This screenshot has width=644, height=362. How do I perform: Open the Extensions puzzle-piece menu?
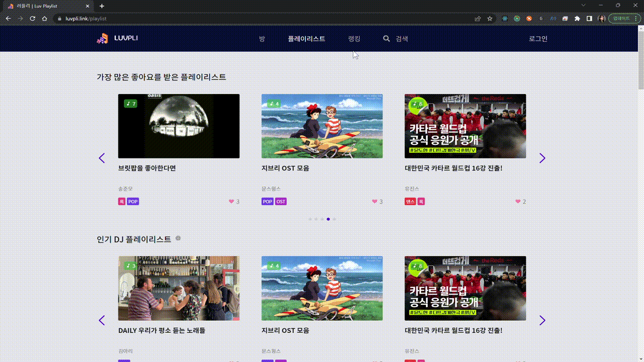577,19
